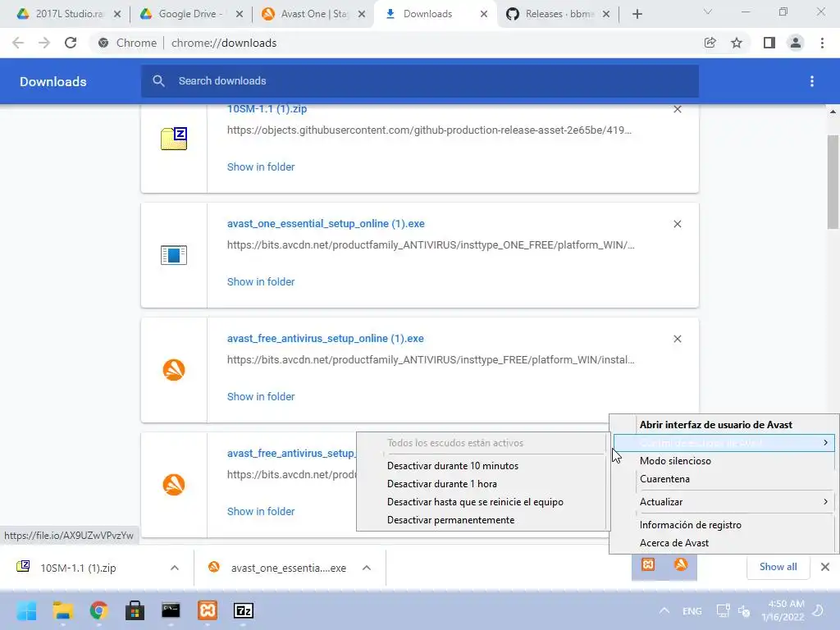This screenshot has height=630, width=840.
Task: Click Show all downloads button
Action: [778, 567]
